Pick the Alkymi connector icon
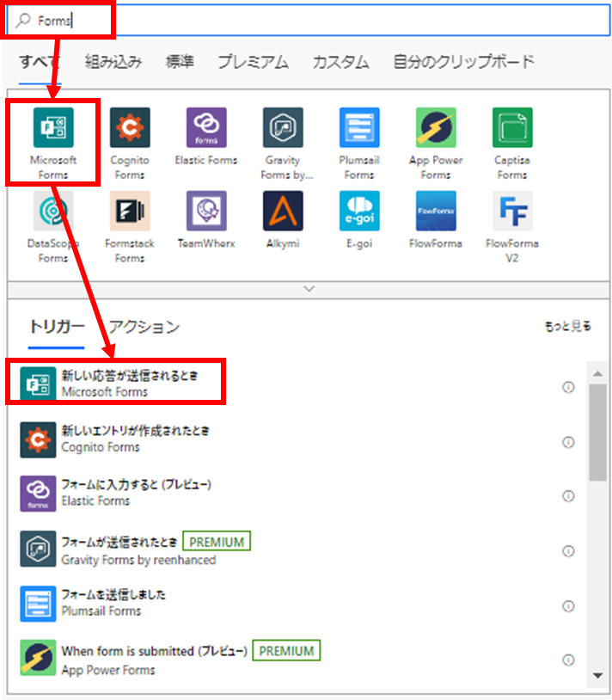 (x=283, y=211)
